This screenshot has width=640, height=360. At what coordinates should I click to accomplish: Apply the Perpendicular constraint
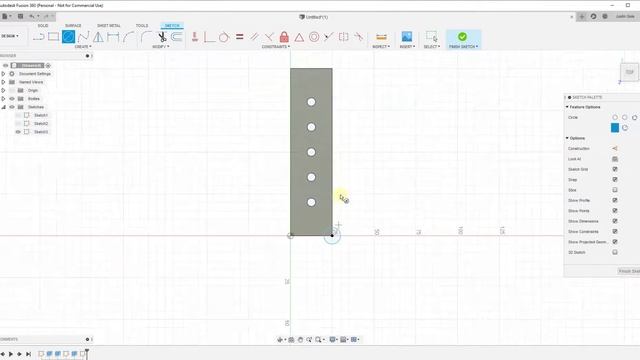pyautogui.click(x=269, y=37)
